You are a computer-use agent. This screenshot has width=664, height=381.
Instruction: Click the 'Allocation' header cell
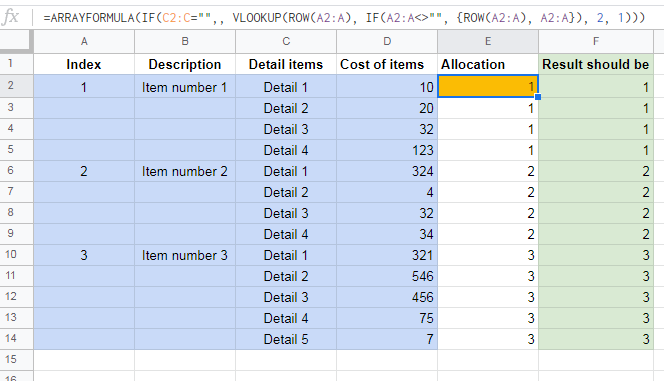pos(488,64)
